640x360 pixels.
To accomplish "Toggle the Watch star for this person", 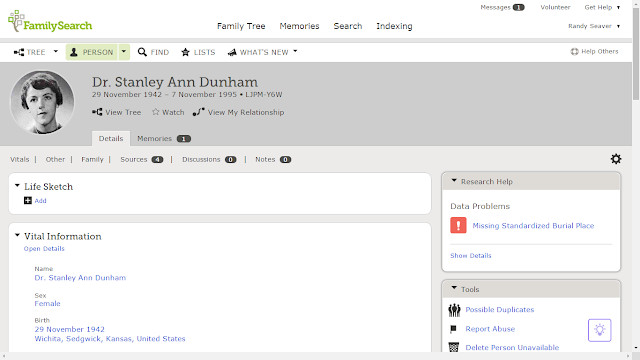I will click(156, 112).
